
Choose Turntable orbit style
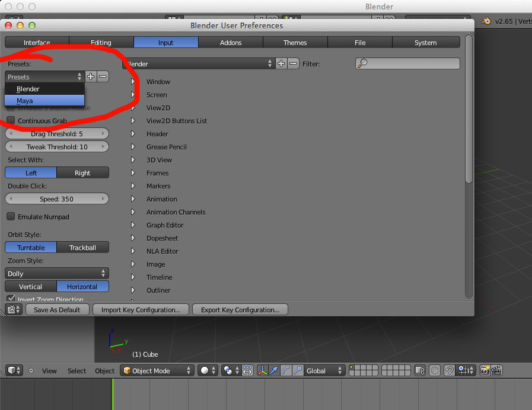[31, 247]
